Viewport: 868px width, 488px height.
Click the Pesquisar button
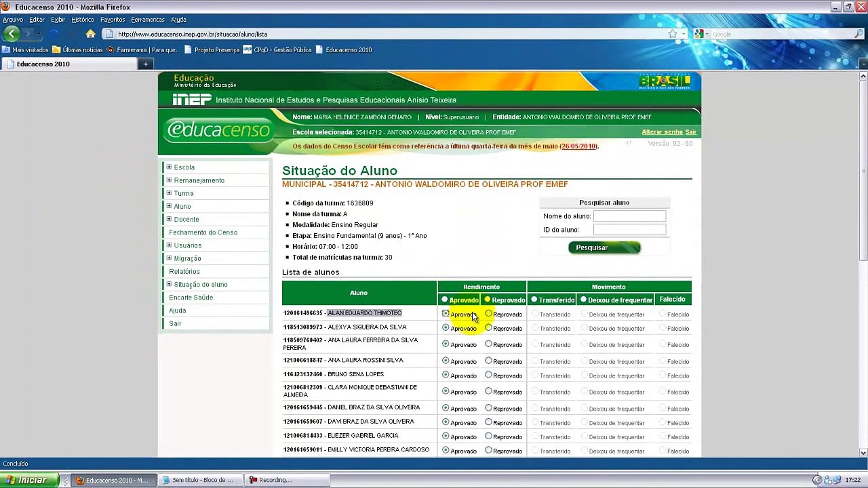tap(604, 247)
